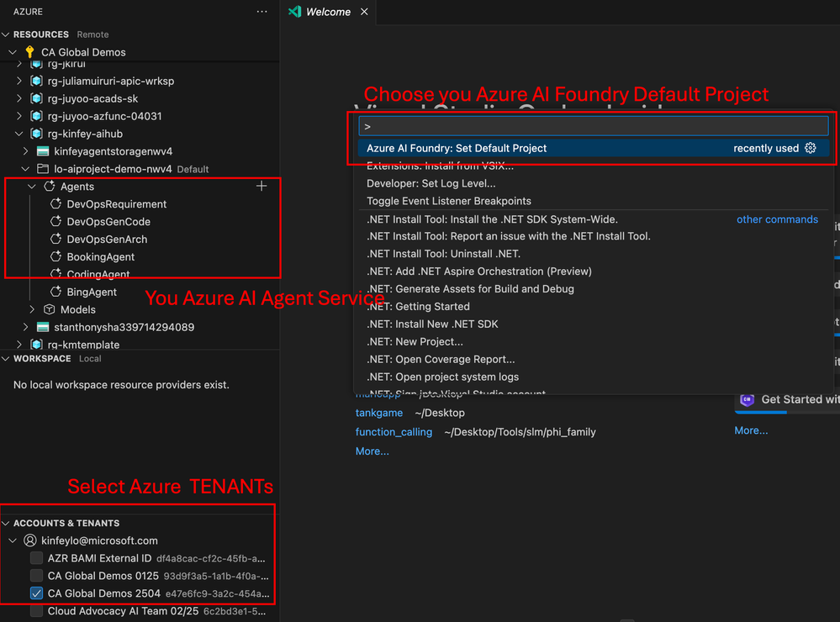
Task: Open Azure panel more actions ellipsis
Action: (x=262, y=11)
